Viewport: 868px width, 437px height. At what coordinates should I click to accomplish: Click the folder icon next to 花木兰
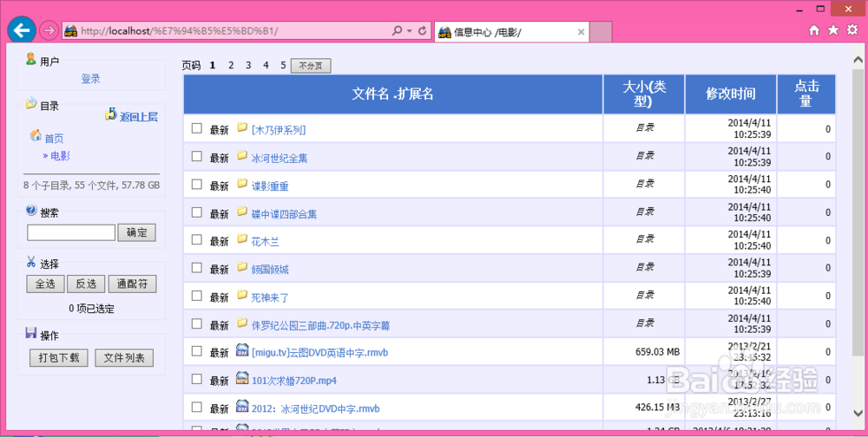[242, 239]
